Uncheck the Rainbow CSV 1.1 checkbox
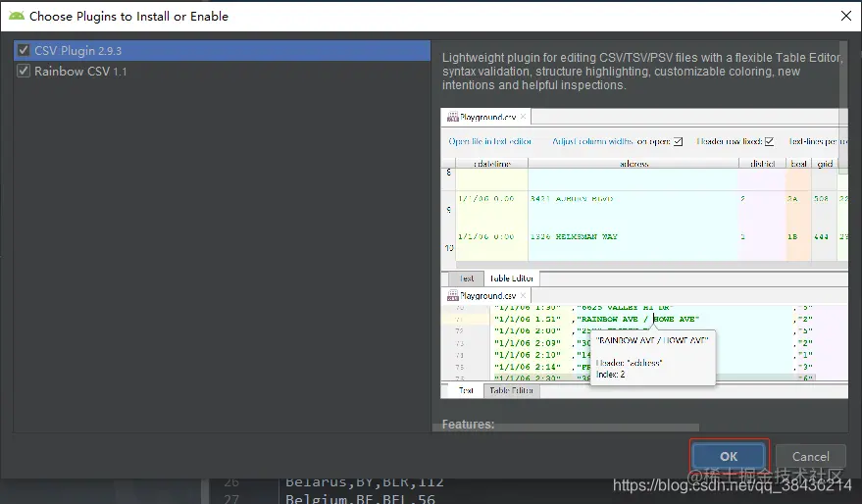This screenshot has width=862, height=504. 24,71
